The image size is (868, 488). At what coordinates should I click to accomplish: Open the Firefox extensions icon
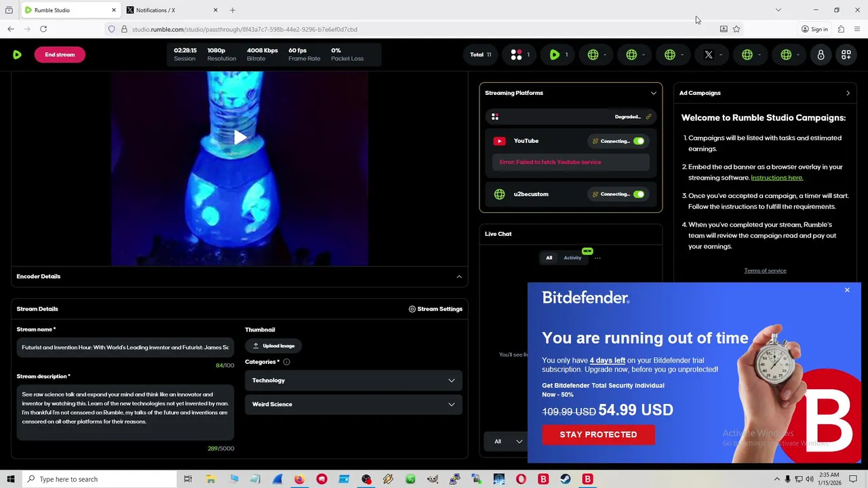pyautogui.click(x=841, y=29)
